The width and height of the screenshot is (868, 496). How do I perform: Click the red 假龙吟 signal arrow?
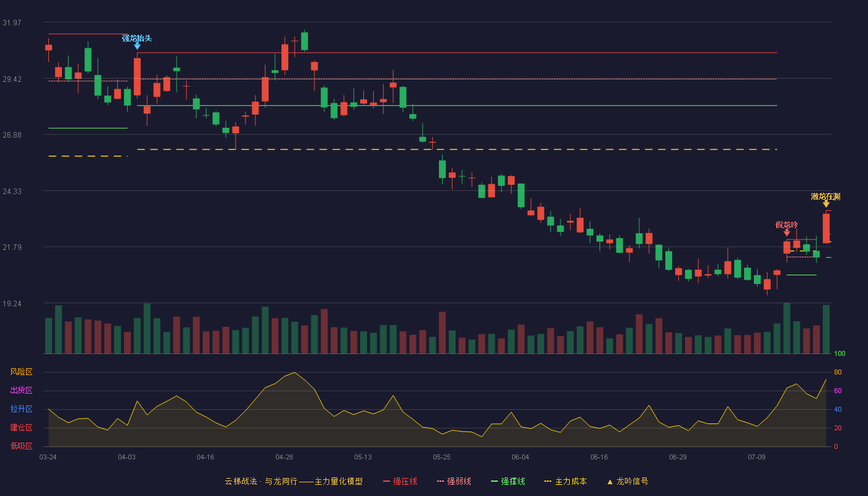click(x=787, y=232)
